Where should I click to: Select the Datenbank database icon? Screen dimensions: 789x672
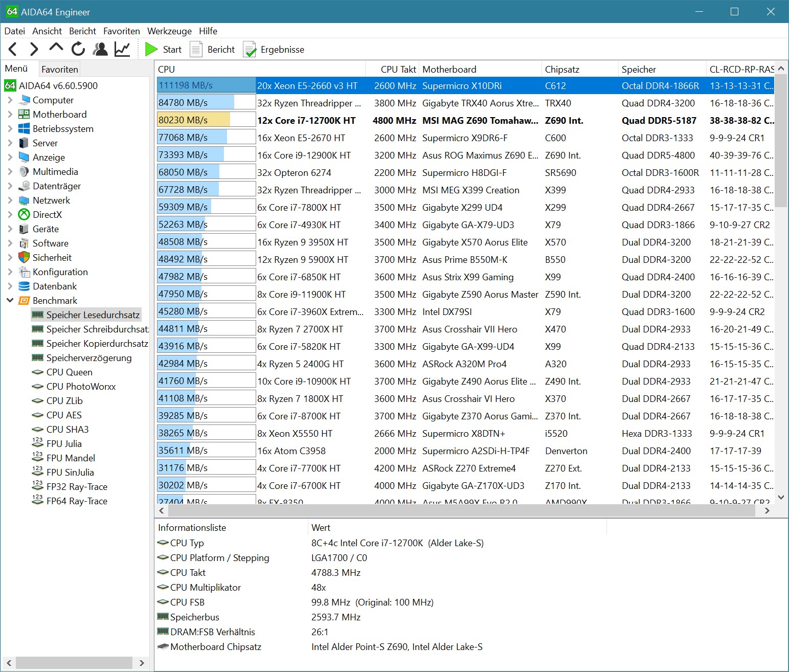click(x=24, y=286)
